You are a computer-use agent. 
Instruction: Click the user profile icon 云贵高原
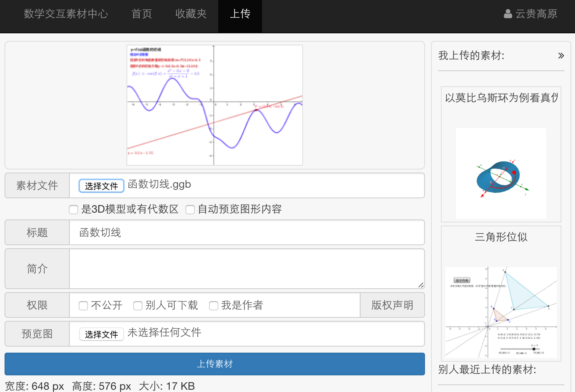click(x=508, y=14)
